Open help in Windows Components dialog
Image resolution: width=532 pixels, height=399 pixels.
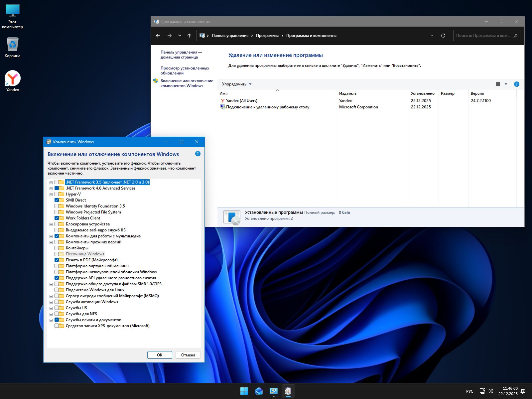(198, 154)
